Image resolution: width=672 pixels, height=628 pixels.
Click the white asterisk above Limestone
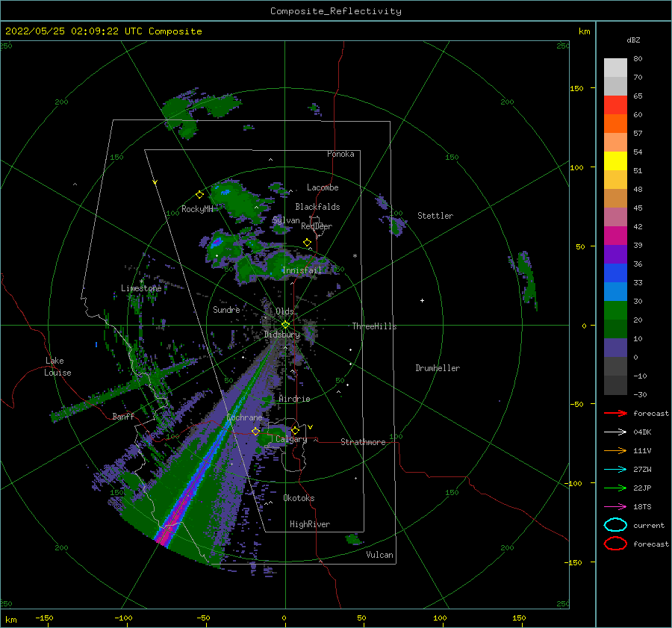click(141, 282)
